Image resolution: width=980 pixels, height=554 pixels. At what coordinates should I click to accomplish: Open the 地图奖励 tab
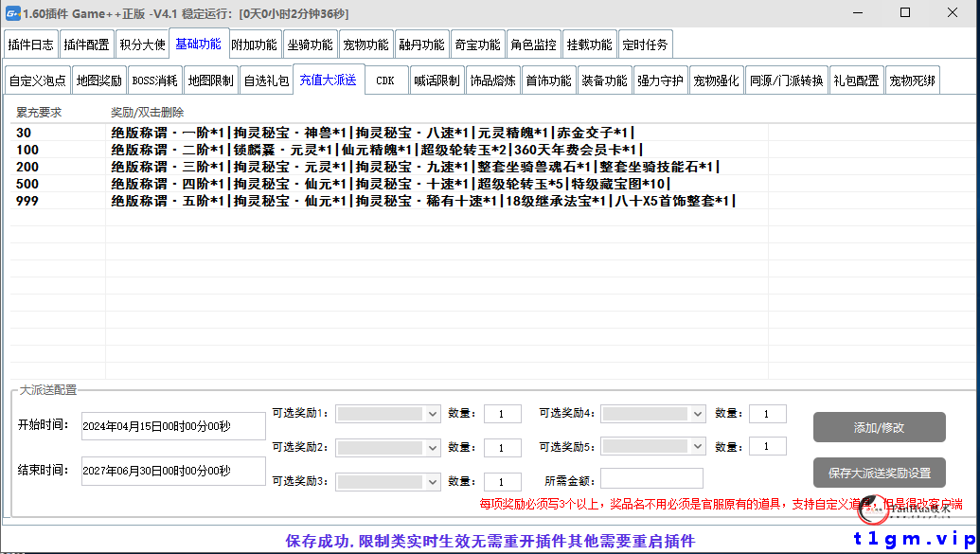click(x=98, y=80)
